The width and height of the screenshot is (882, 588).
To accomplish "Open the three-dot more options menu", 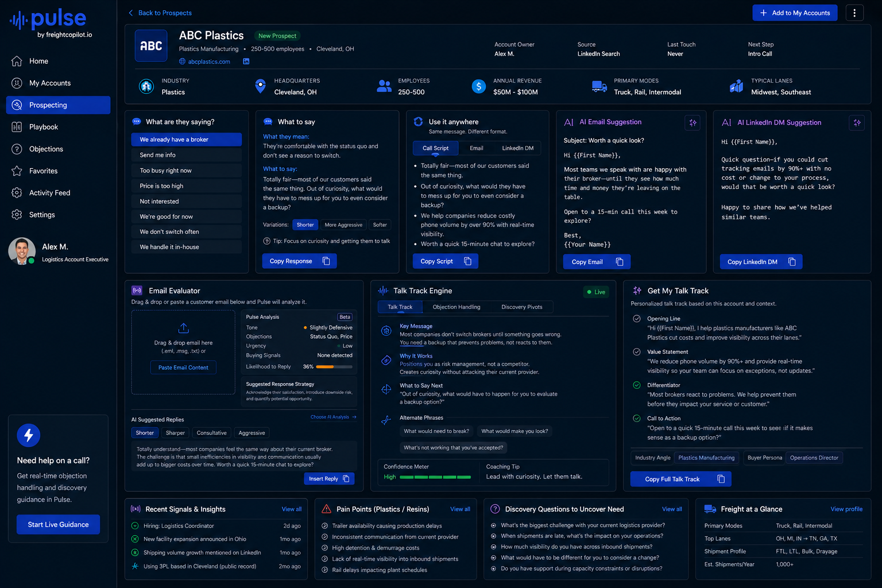I will (x=854, y=13).
